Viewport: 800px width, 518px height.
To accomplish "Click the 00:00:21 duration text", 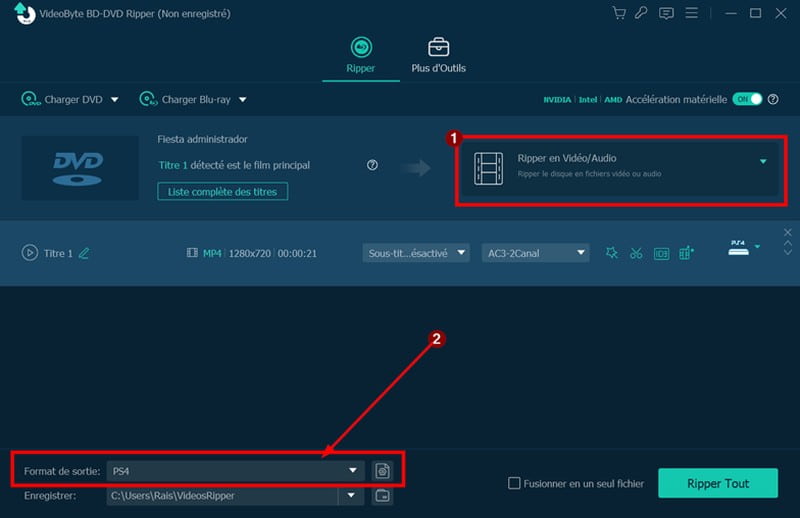I will [x=297, y=253].
